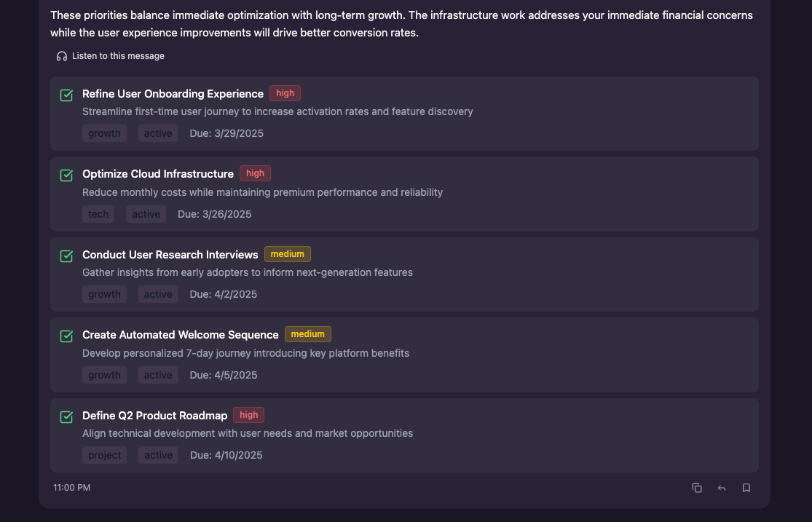Toggle checkbox for Optimize Cloud Infrastructure
This screenshot has width=812, height=522.
[66, 175]
